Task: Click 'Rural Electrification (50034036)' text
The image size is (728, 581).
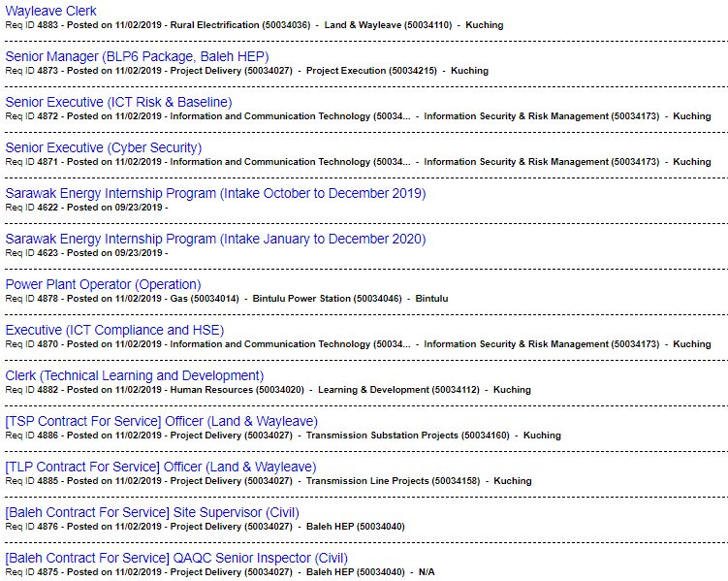Action: pyautogui.click(x=240, y=25)
